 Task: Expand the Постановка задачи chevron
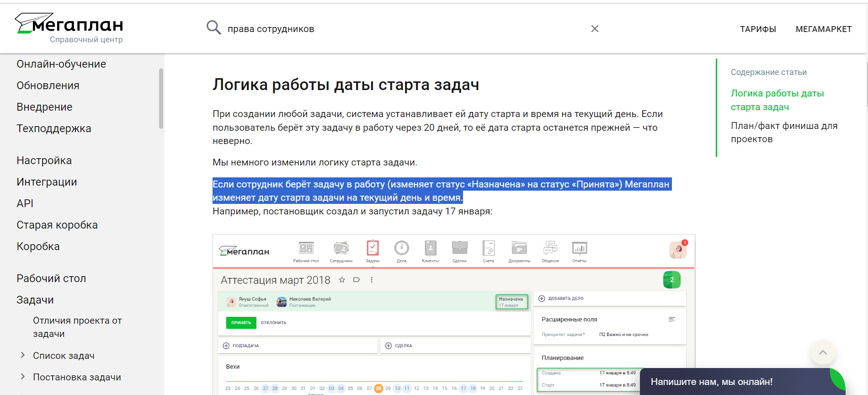pyautogui.click(x=23, y=377)
